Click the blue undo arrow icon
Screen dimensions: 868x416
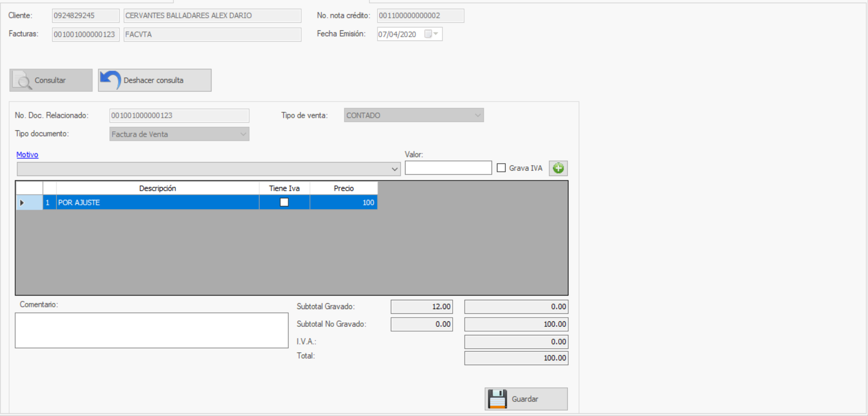click(x=110, y=80)
